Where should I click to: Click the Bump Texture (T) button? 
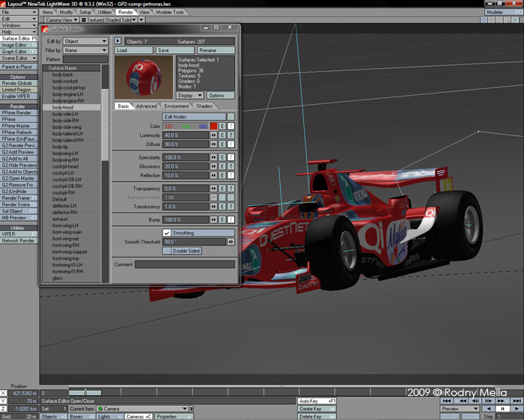click(231, 219)
